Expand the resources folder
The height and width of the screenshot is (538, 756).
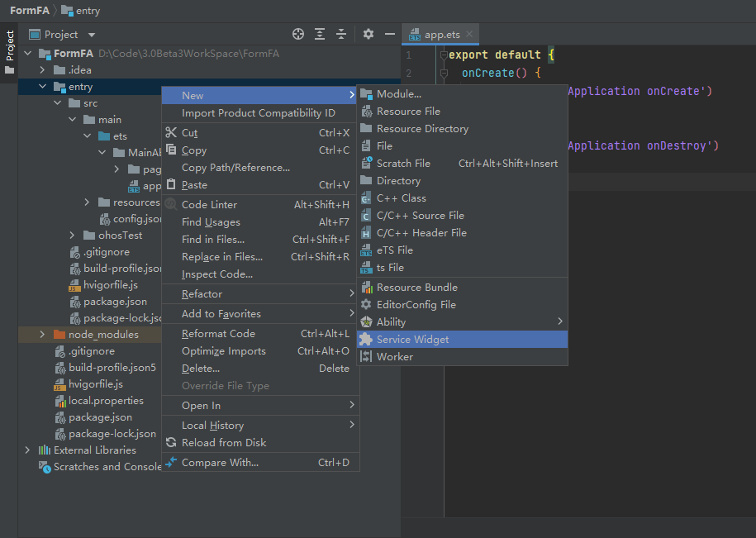pos(88,202)
